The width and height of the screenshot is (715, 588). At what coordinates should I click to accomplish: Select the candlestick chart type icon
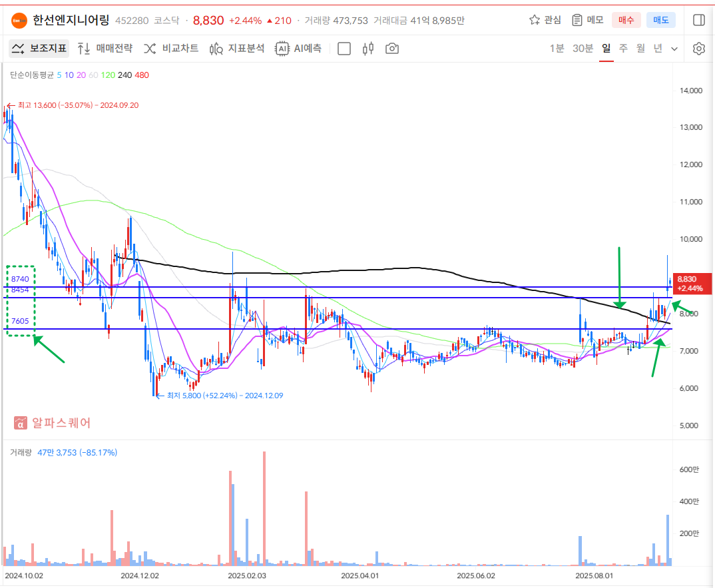click(368, 49)
